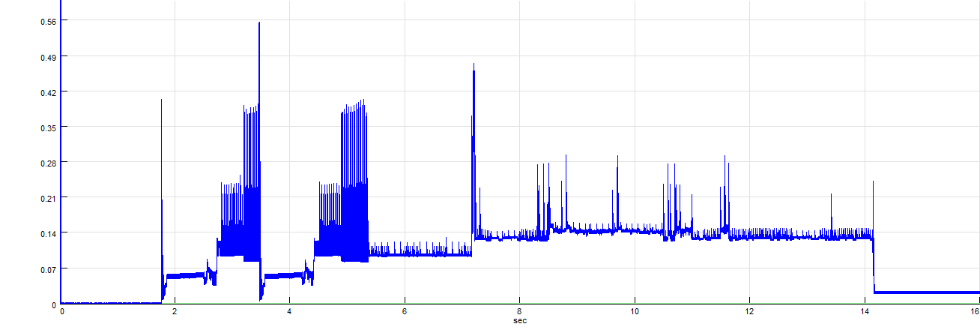Select the 16 second x-axis label
Image resolution: width=980 pixels, height=330 pixels.
(x=974, y=311)
